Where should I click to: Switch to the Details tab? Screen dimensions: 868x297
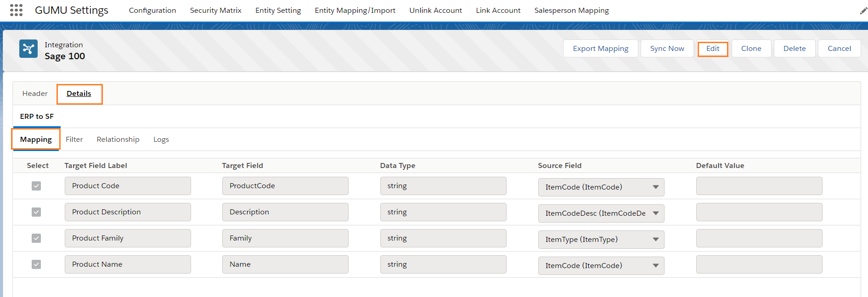(x=79, y=94)
